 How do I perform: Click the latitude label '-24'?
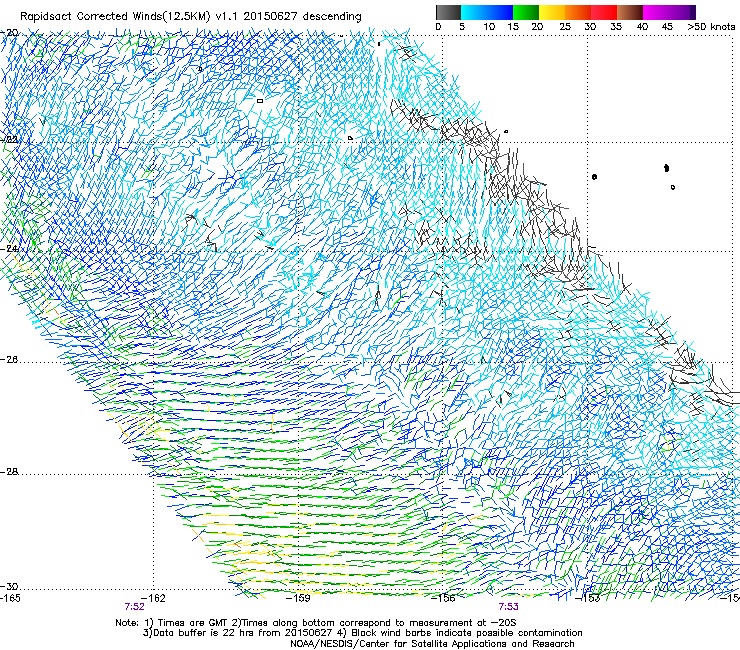click(x=9, y=248)
